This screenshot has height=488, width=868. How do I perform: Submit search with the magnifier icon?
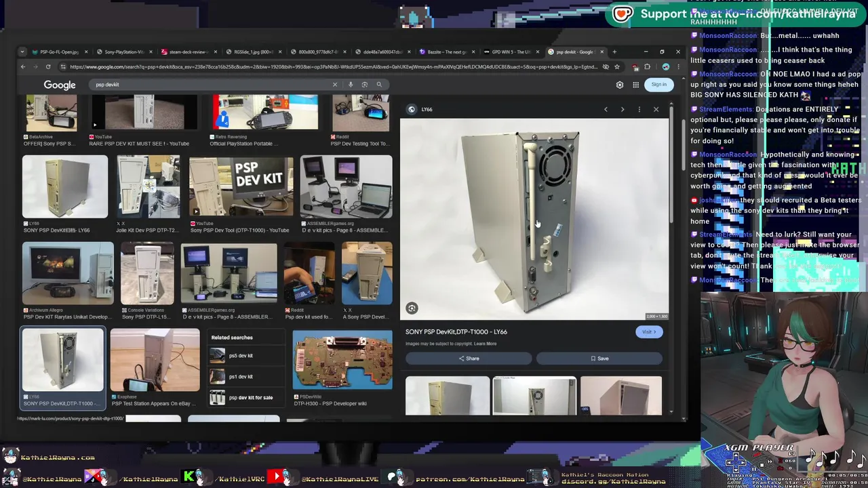pyautogui.click(x=379, y=85)
